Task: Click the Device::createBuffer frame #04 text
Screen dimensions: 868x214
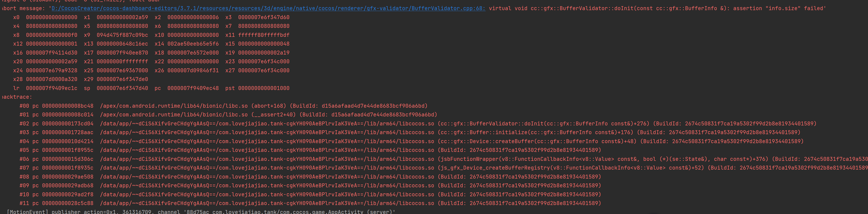Action: coord(537,142)
